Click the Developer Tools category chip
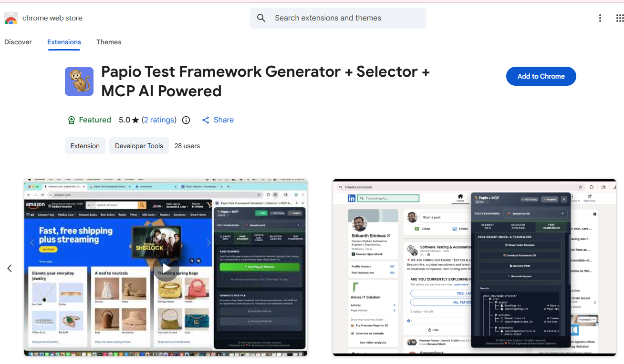 click(139, 146)
